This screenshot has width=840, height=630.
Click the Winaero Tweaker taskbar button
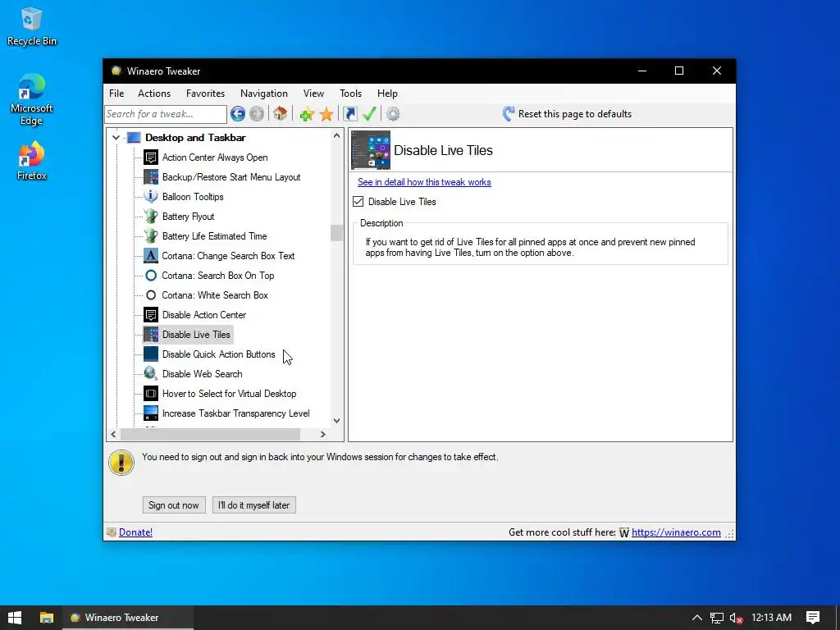(128, 618)
